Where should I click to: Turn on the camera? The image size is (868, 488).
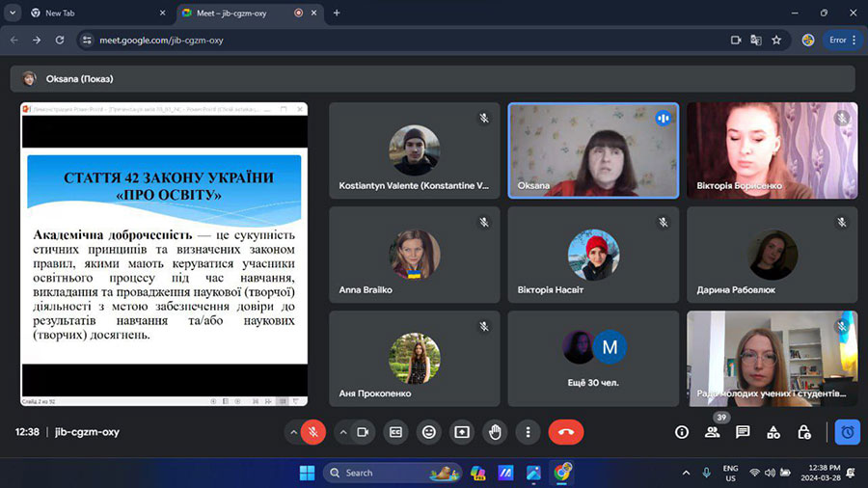[364, 432]
